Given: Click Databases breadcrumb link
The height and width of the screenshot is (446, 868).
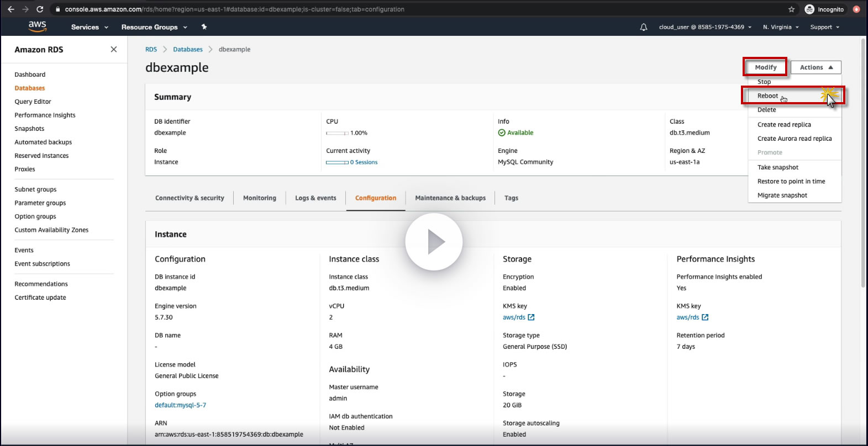Looking at the screenshot, I should click(x=188, y=50).
